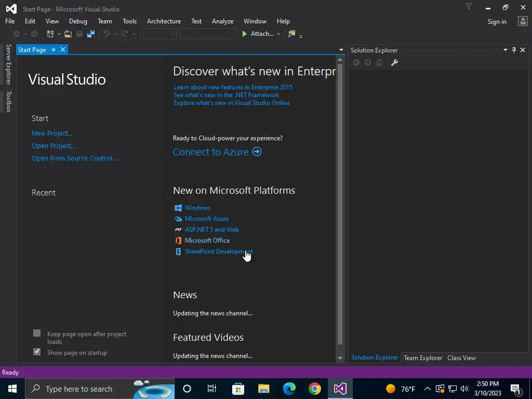Click the SharePoint icon in platforms list
The height and width of the screenshot is (399, 532).
tap(178, 251)
